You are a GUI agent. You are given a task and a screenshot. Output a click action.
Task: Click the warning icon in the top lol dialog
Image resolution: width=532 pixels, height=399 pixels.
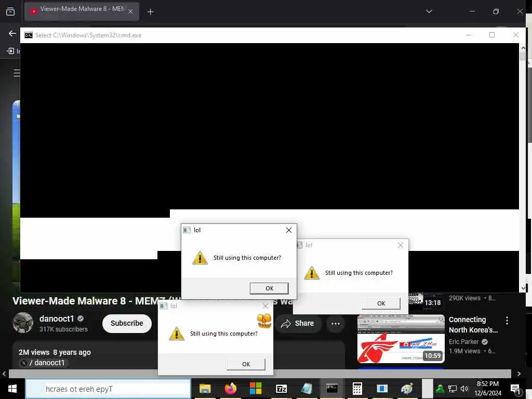[x=200, y=258]
